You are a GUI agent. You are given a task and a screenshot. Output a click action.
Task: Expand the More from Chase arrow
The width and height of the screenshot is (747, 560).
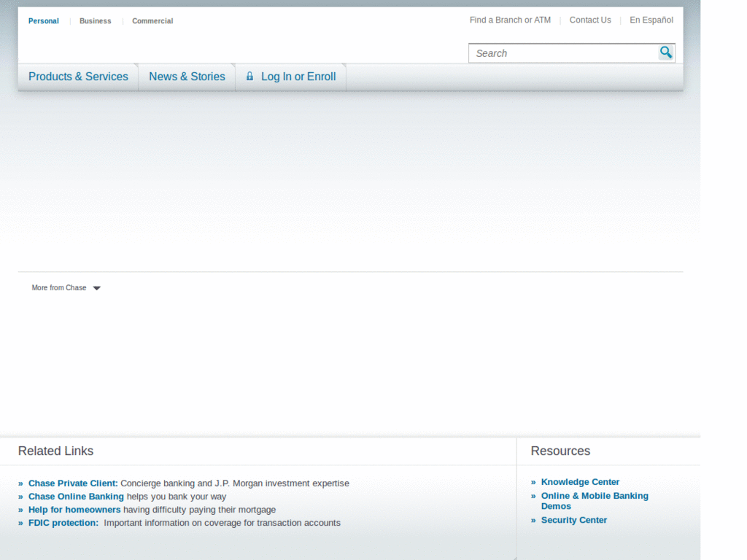(x=97, y=288)
